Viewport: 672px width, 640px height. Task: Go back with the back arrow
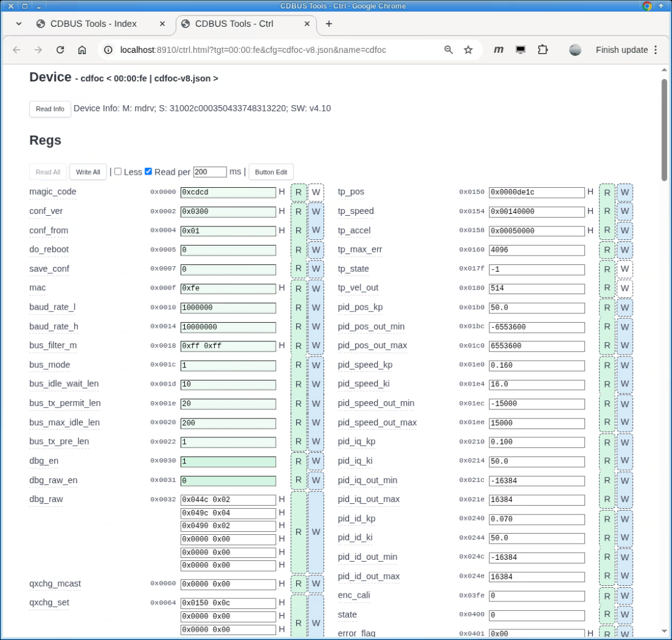tap(17, 50)
